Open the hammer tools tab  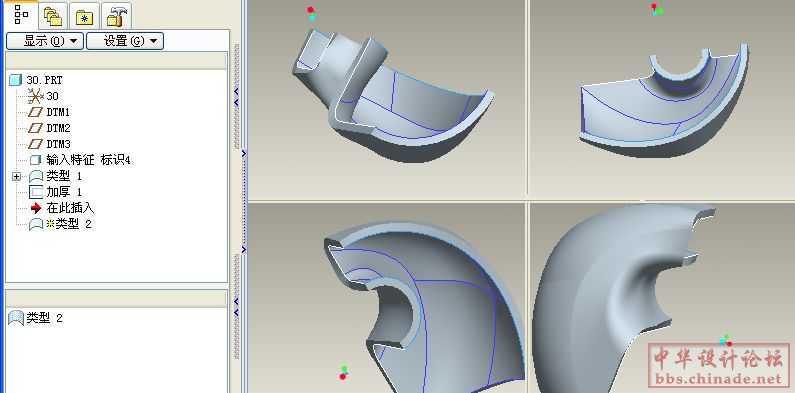(x=116, y=16)
